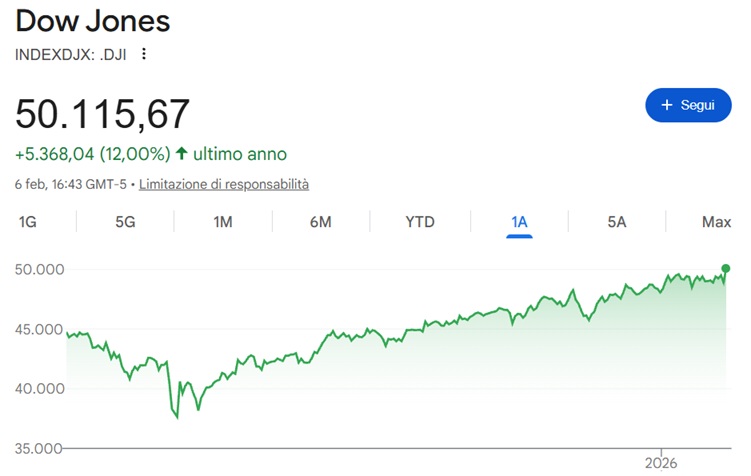Click the green up arrow next to ultimo anno
This screenshot has width=751, height=476.
tap(181, 154)
